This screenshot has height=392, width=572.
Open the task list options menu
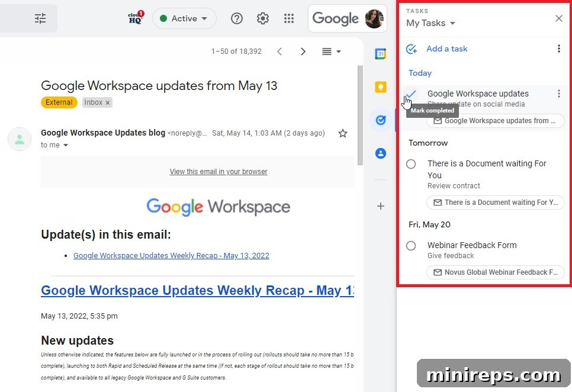click(558, 49)
